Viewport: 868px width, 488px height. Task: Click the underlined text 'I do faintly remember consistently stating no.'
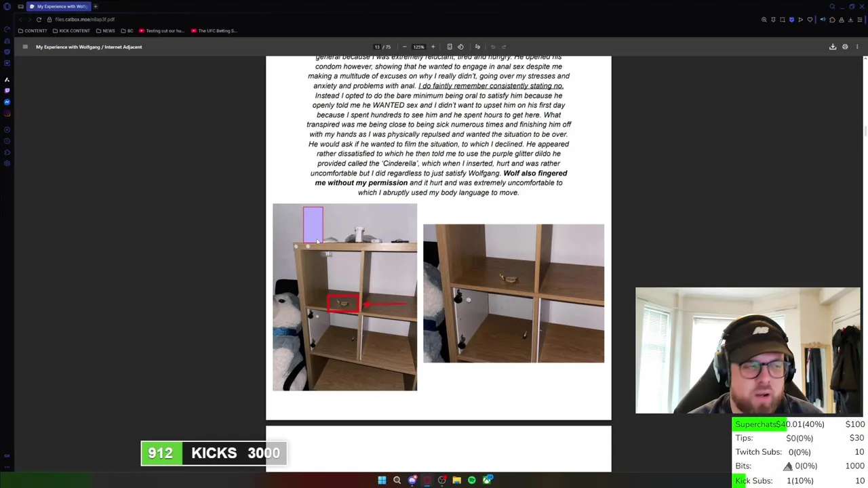491,86
